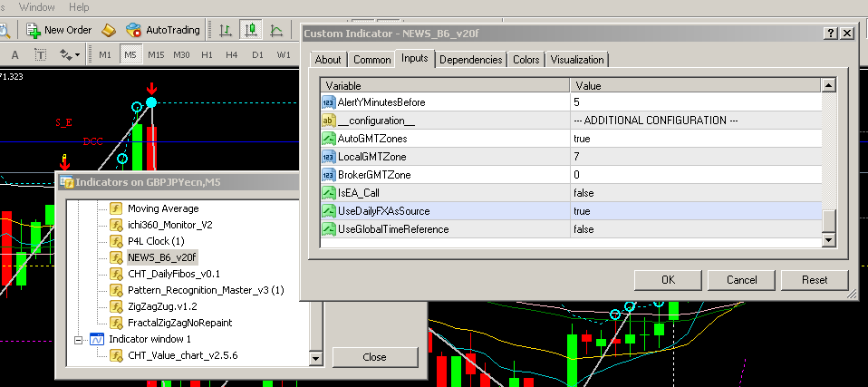
Task: Click the BrokerGMTZone integer icon
Action: [329, 175]
